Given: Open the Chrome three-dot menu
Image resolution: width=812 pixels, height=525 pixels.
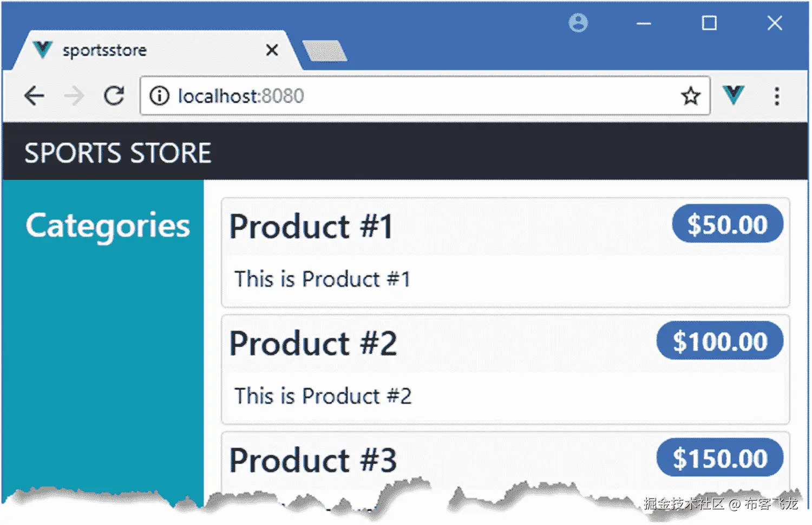Looking at the screenshot, I should pyautogui.click(x=777, y=96).
